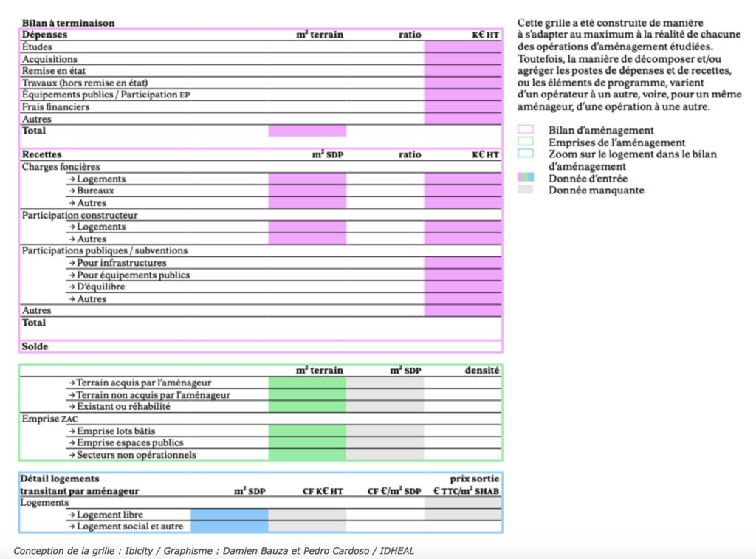The width and height of the screenshot is (756, 559).
Task: Click the Solde row label
Action: coord(35,346)
